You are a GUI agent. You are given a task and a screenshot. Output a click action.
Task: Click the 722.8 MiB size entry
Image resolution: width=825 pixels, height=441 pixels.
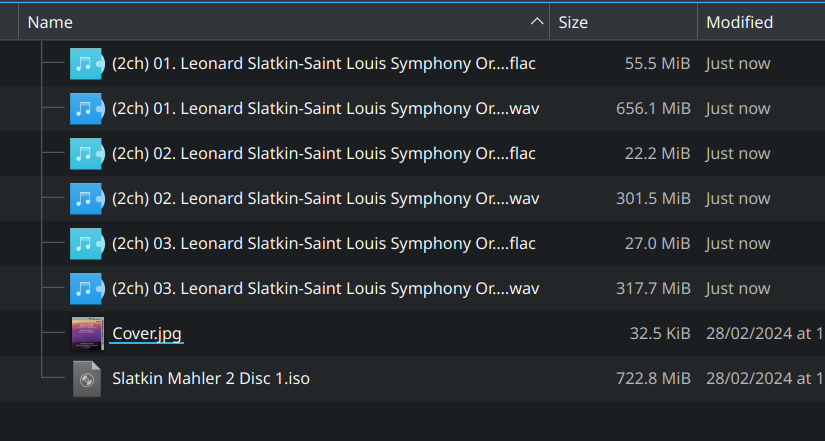pyautogui.click(x=653, y=379)
